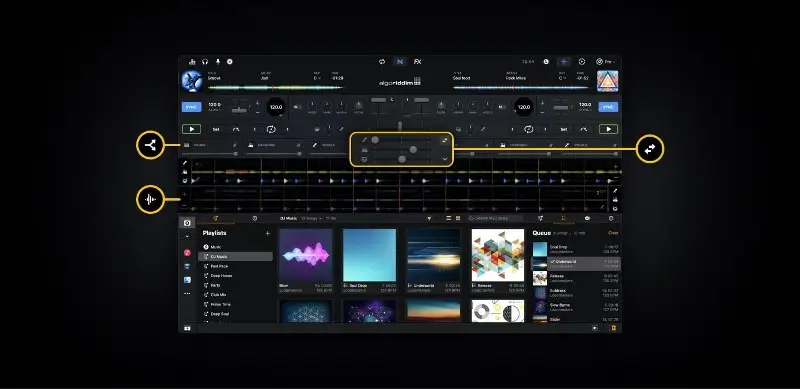This screenshot has width=800, height=389.
Task: Click the right deck tempo minus icon
Action: tap(542, 112)
